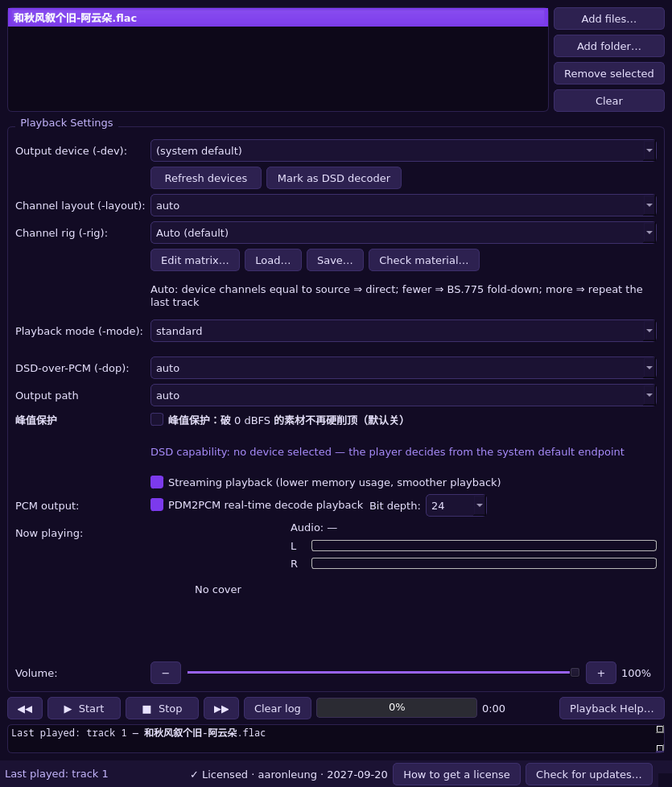Click the log line 'Last played: track 1'
This screenshot has height=787, width=672.
click(x=138, y=733)
